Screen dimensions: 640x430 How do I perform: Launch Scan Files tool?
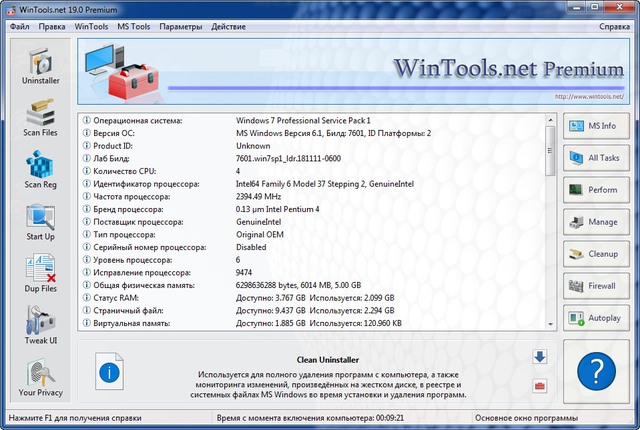point(40,118)
